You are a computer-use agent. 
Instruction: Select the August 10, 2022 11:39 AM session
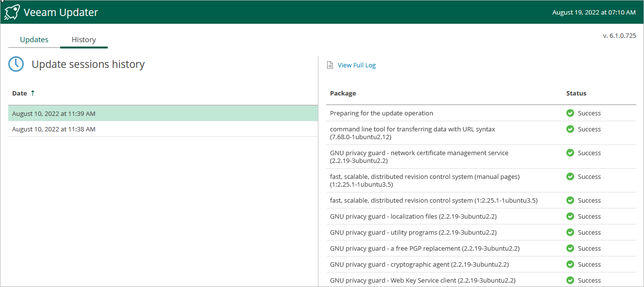(x=54, y=114)
